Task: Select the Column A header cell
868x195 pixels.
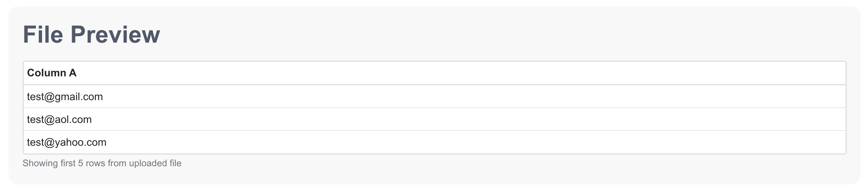Action: pyautogui.click(x=434, y=73)
